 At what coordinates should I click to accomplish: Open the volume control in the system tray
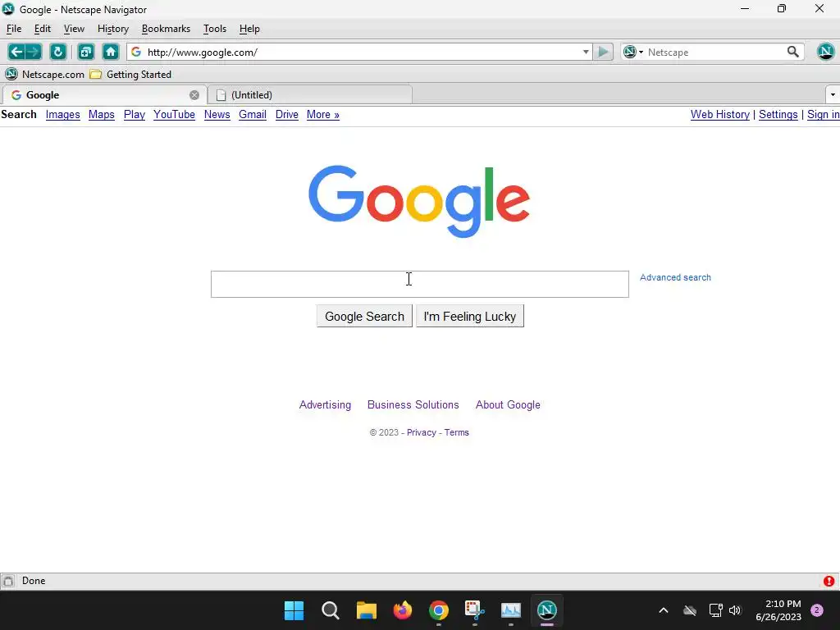pos(735,610)
